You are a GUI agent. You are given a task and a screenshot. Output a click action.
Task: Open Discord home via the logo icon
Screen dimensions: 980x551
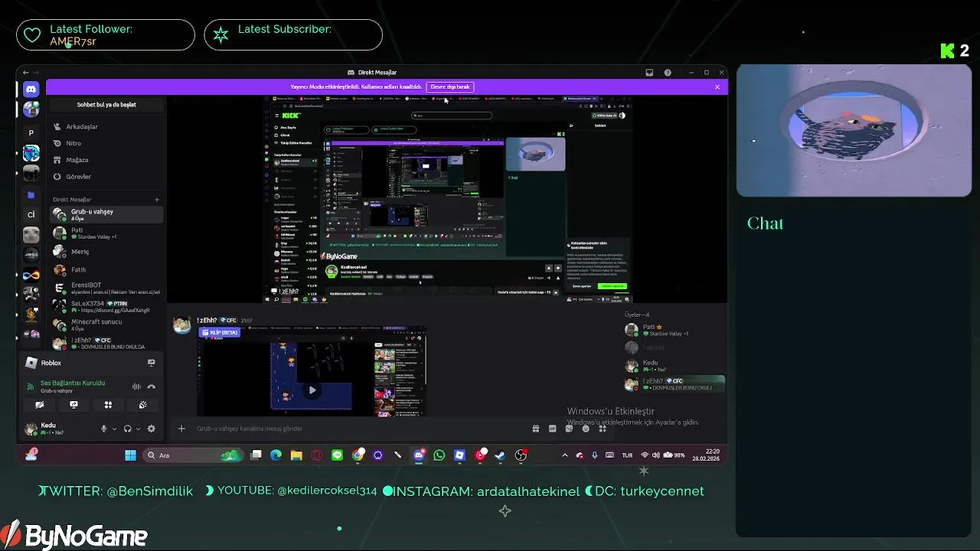[31, 90]
